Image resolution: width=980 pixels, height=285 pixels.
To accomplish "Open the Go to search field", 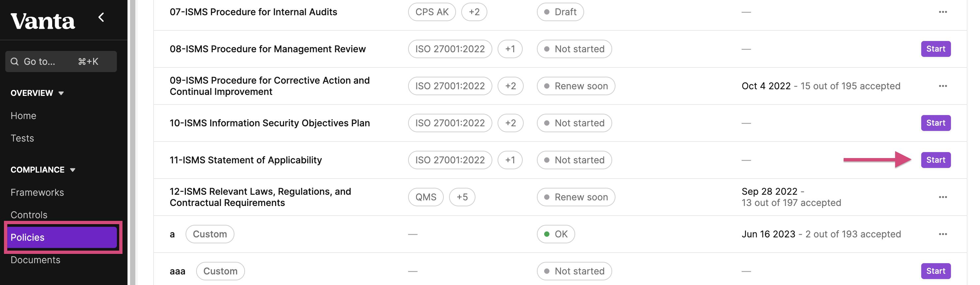I will (61, 61).
